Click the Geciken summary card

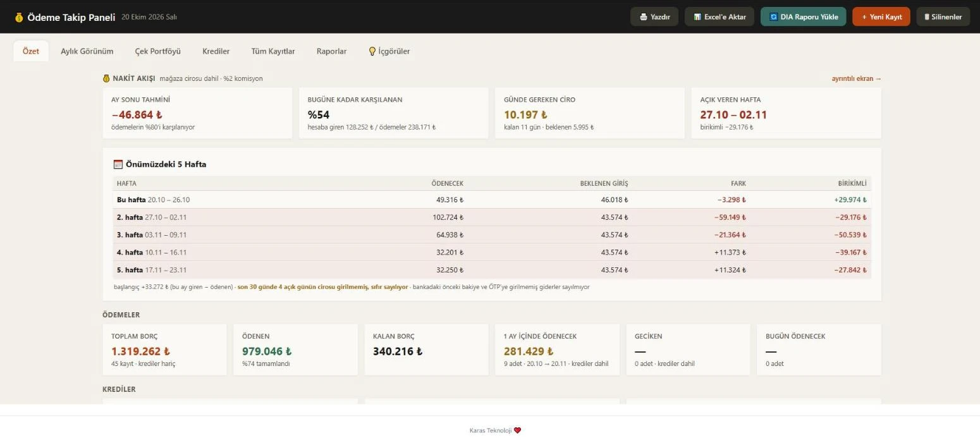(688, 350)
